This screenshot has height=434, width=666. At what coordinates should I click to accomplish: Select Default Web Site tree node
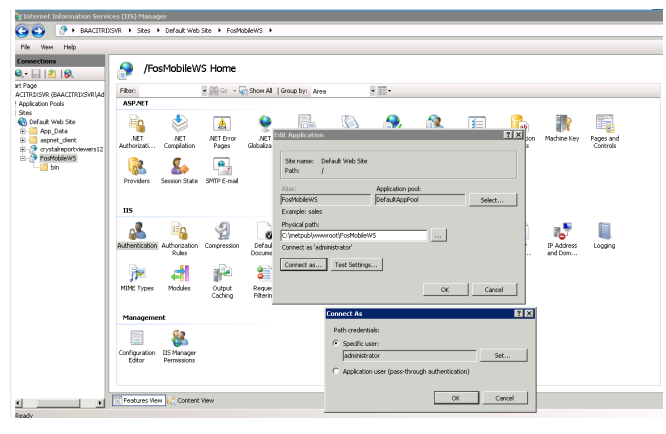tap(52, 122)
